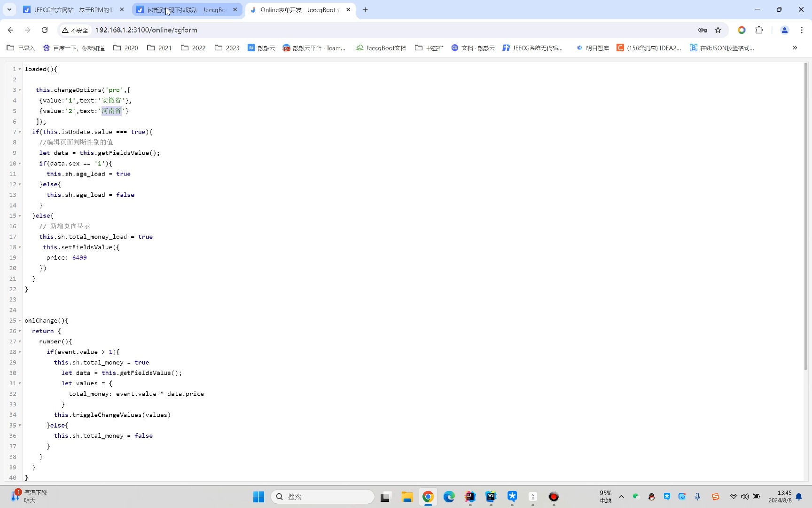Open the 2023 bookmarks folder
Image resolution: width=812 pixels, height=508 pixels.
[x=227, y=48]
